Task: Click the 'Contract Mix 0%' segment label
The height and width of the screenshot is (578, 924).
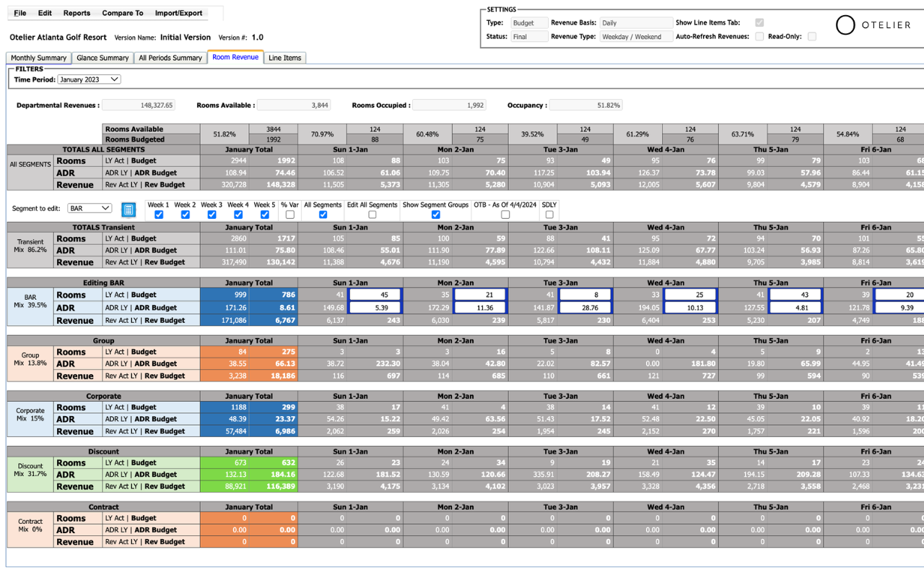Action: pyautogui.click(x=31, y=525)
